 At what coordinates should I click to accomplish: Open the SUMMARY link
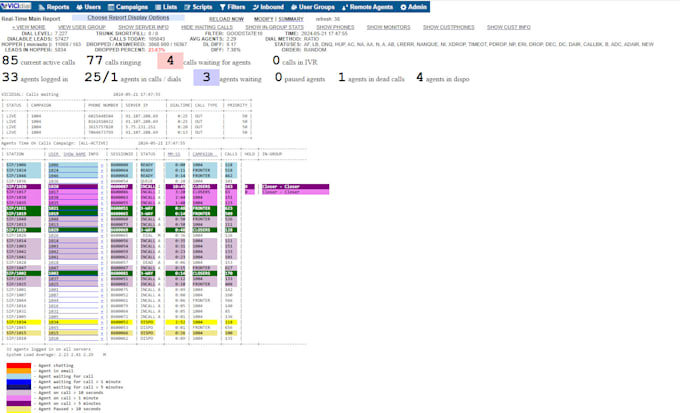click(291, 19)
